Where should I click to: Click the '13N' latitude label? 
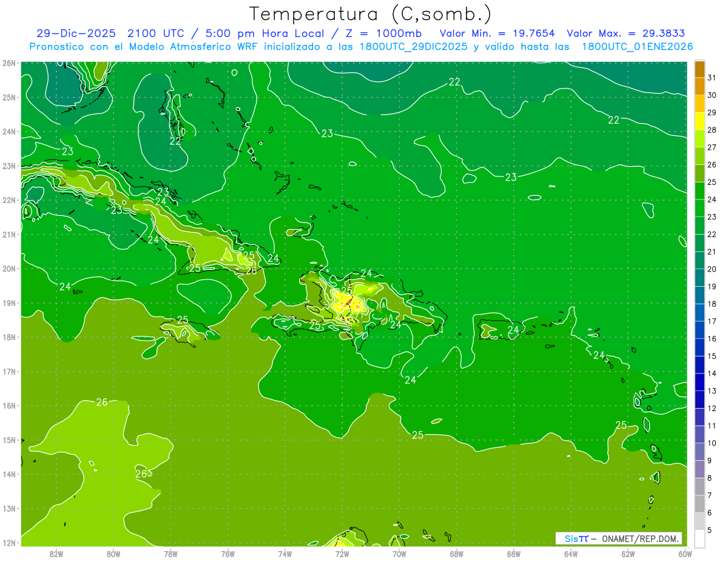[9, 508]
